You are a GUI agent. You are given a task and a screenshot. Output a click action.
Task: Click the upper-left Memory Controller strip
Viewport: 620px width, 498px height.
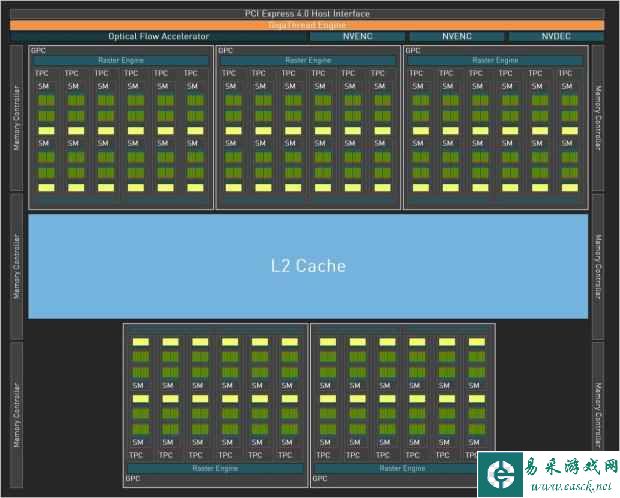tap(16, 118)
